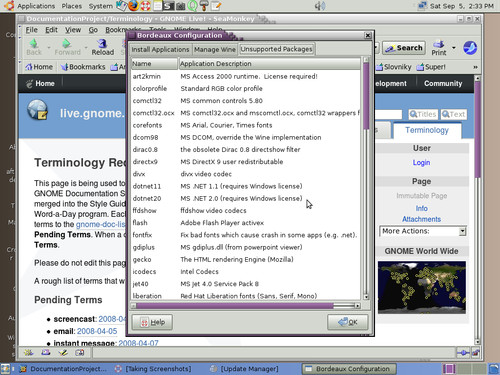Click the horizontal scrollbar in package list

click(x=246, y=305)
